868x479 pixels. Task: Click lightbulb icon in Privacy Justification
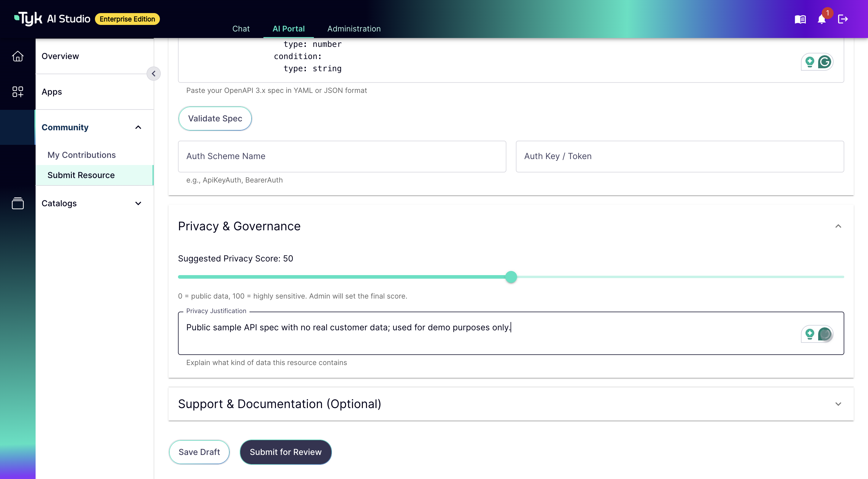[809, 334]
